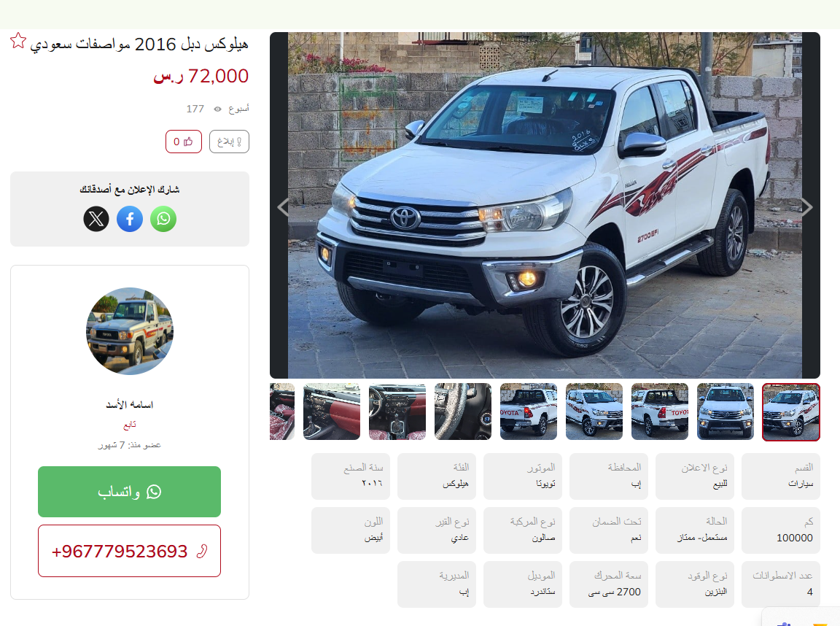Open the main Hilux photo
This screenshot has height=626, width=840.
(545, 205)
